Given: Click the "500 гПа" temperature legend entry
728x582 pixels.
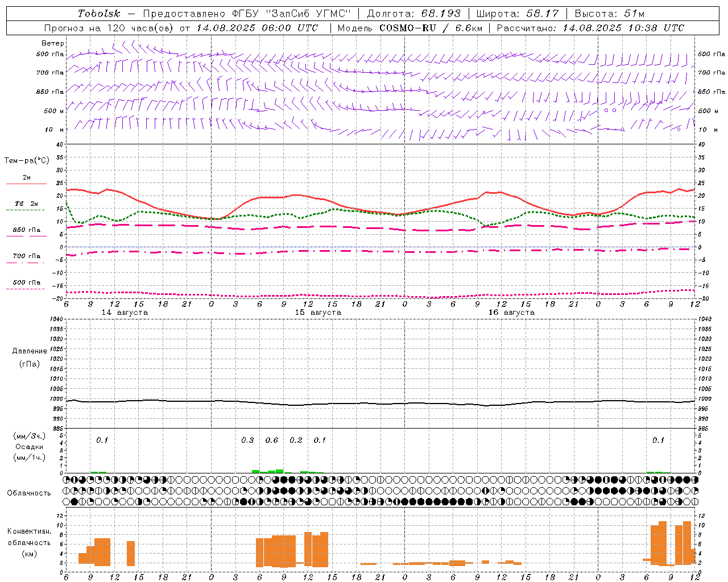Looking at the screenshot, I should [x=27, y=283].
